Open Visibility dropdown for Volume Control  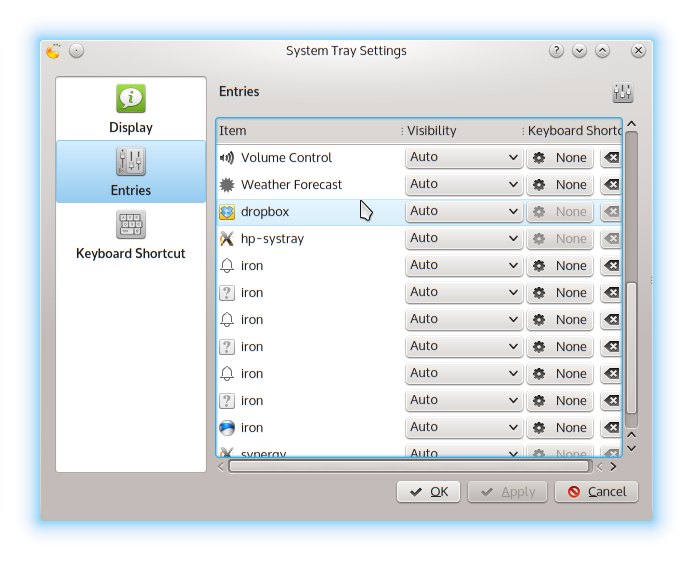pos(464,158)
